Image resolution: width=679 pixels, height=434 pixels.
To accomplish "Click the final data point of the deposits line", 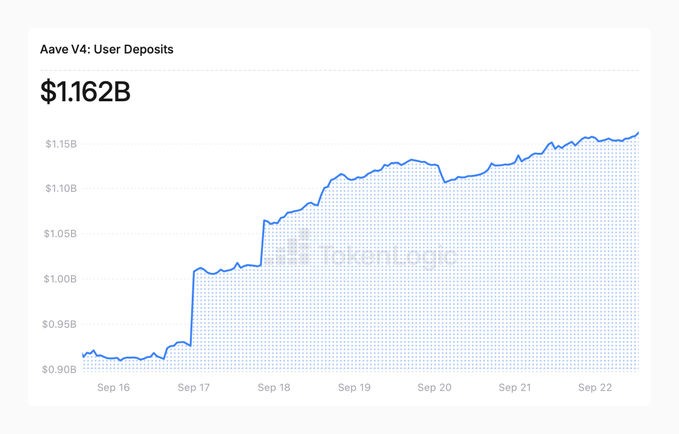I will coord(638,133).
